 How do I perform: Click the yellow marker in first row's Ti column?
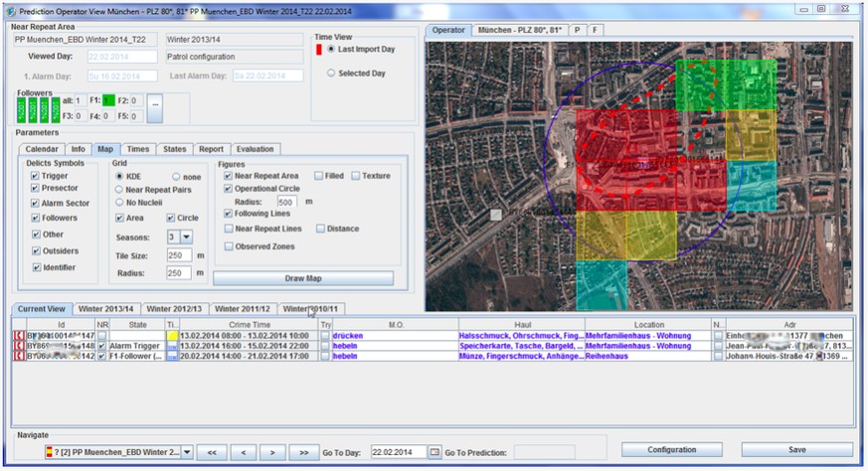tap(172, 336)
